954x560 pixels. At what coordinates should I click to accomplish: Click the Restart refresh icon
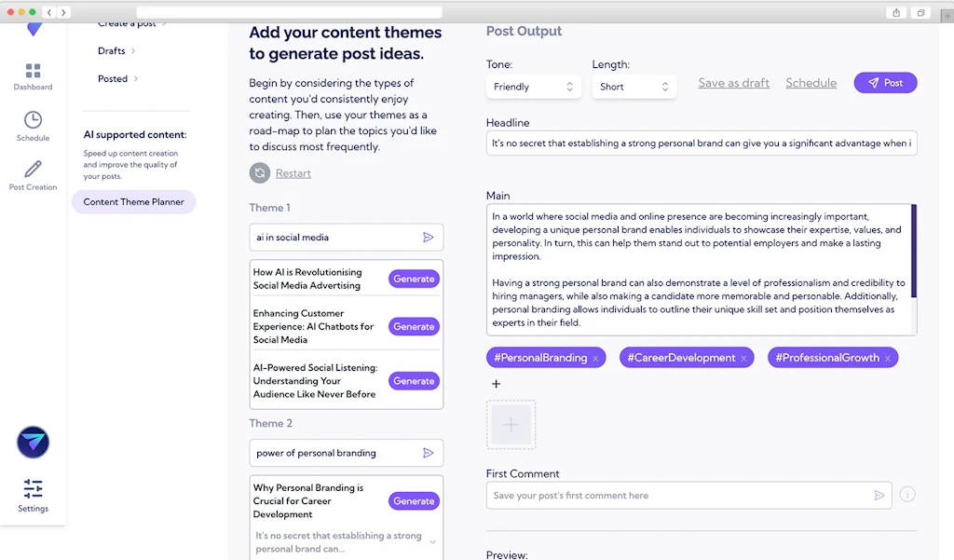260,173
